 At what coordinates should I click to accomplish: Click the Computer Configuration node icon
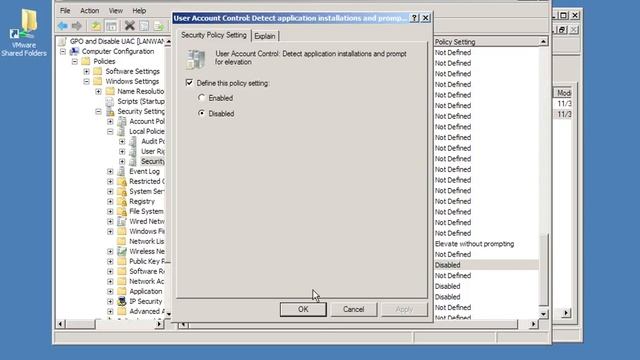74,51
